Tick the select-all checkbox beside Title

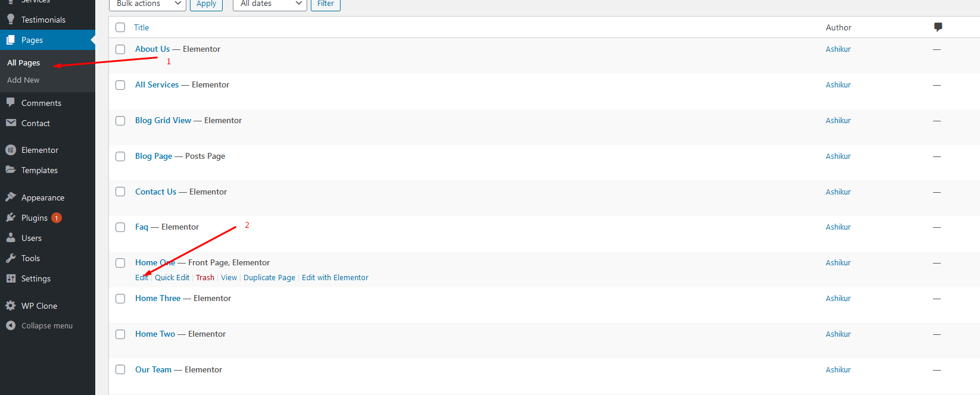click(x=120, y=27)
